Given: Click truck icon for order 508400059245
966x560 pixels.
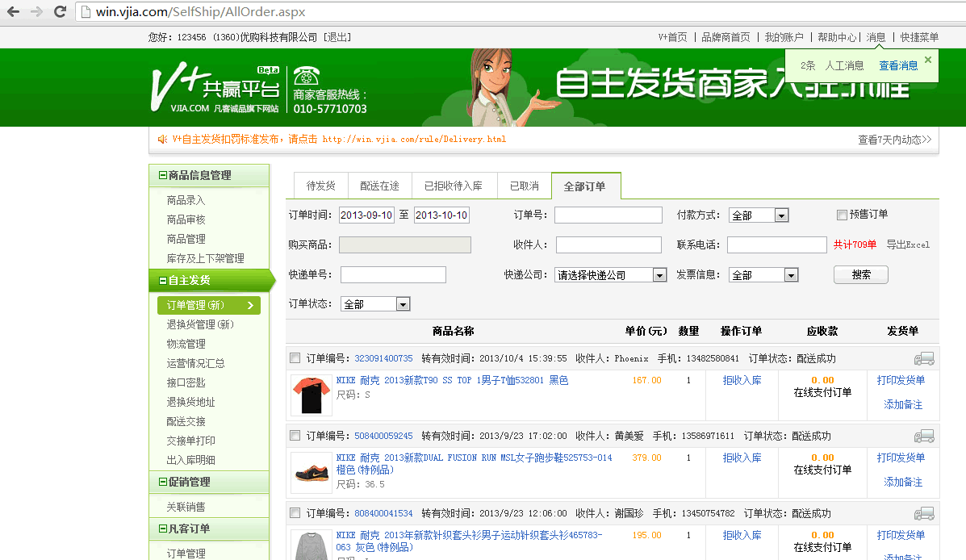Looking at the screenshot, I should [923, 437].
